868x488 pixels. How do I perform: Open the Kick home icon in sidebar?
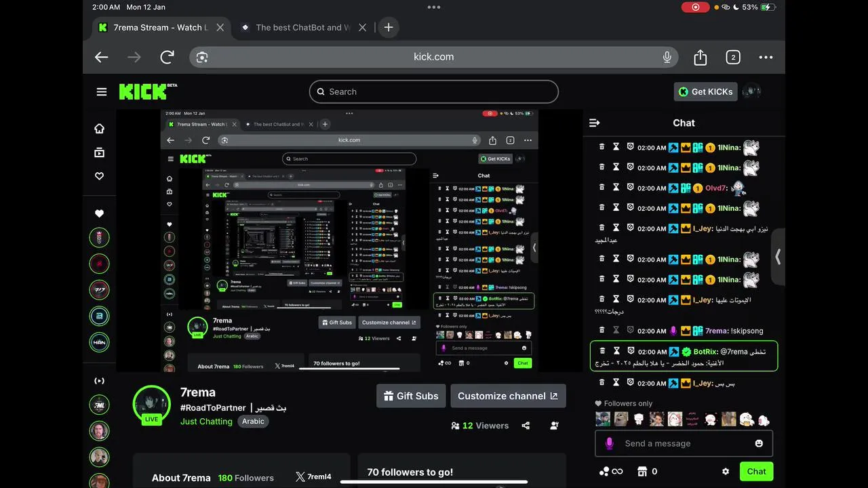click(x=99, y=129)
